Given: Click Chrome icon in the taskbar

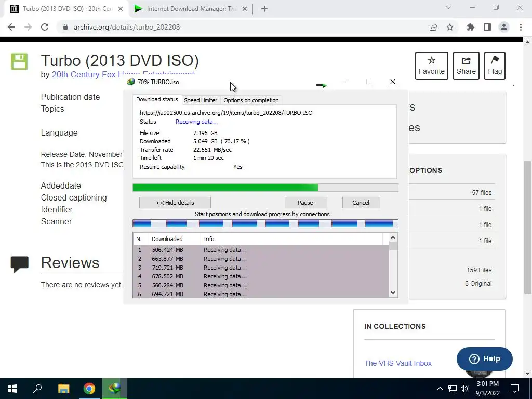Looking at the screenshot, I should pos(89,389).
